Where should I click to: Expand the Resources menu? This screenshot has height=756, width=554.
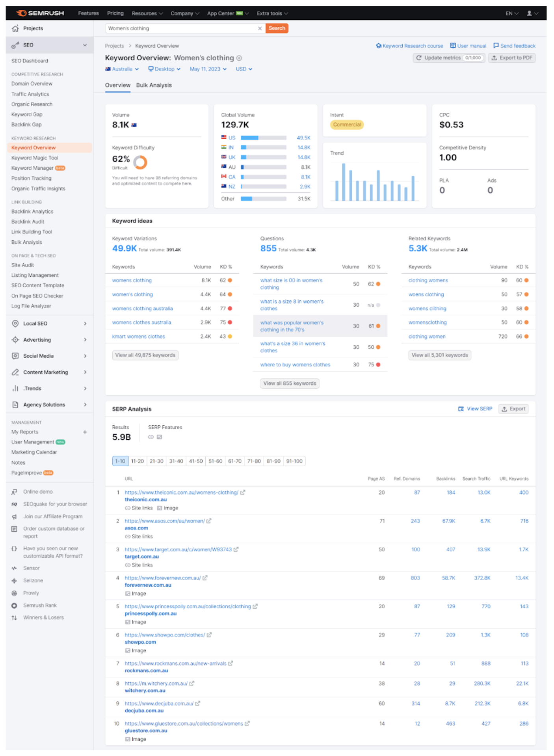(147, 13)
